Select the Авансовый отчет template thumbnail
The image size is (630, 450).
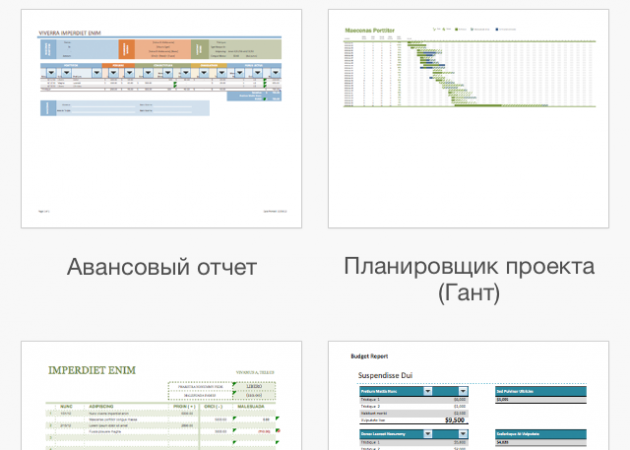tap(161, 118)
